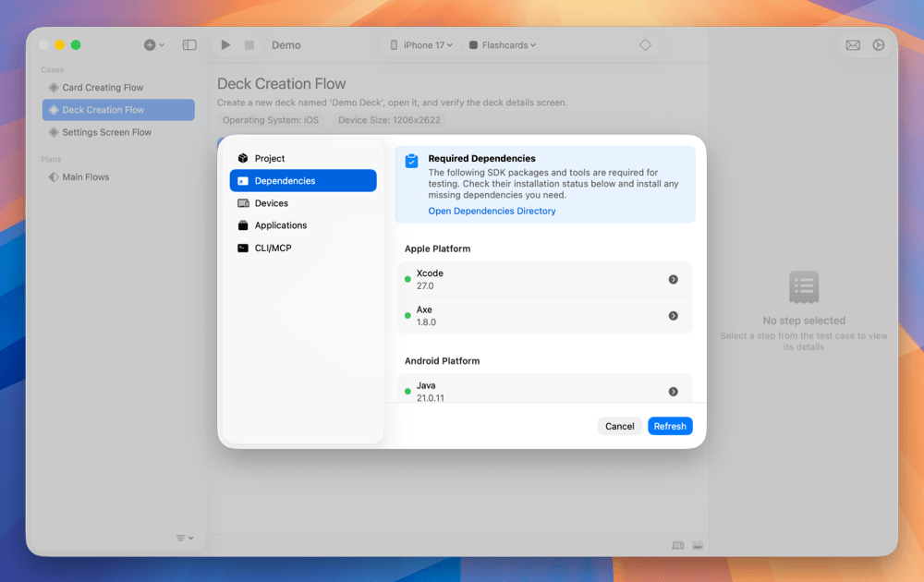The image size is (924, 582).
Task: Select Settings Screen Flow case
Action: click(118, 132)
